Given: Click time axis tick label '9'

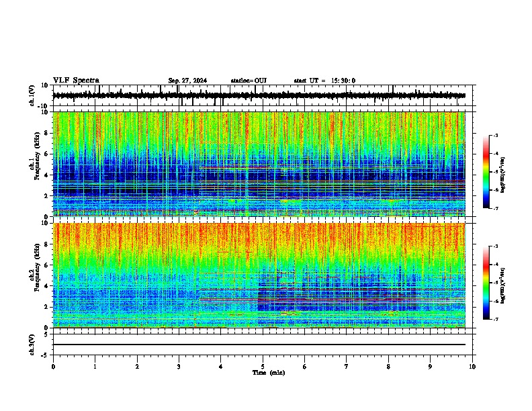Looking at the screenshot, I should (x=430, y=367).
